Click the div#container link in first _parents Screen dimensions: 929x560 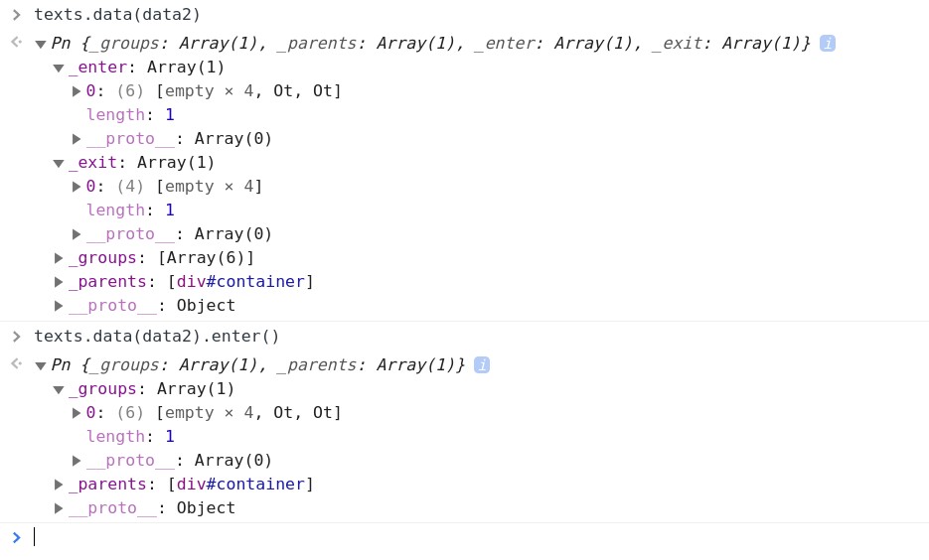[240, 282]
